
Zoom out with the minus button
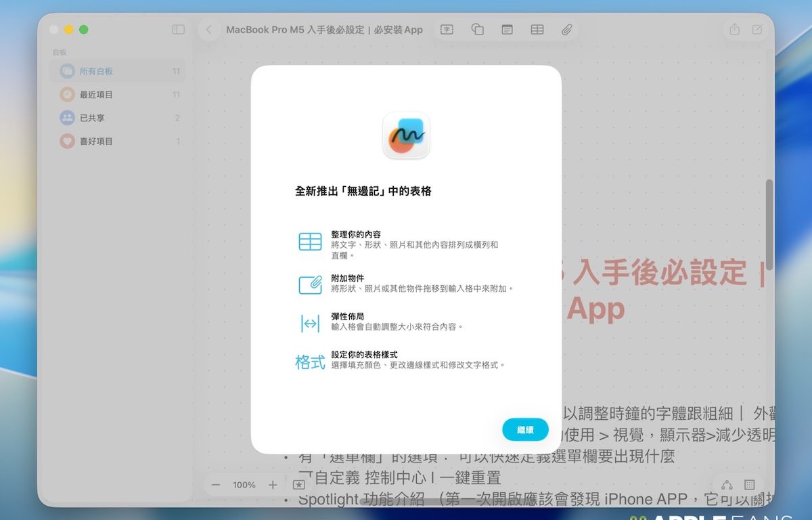point(216,485)
